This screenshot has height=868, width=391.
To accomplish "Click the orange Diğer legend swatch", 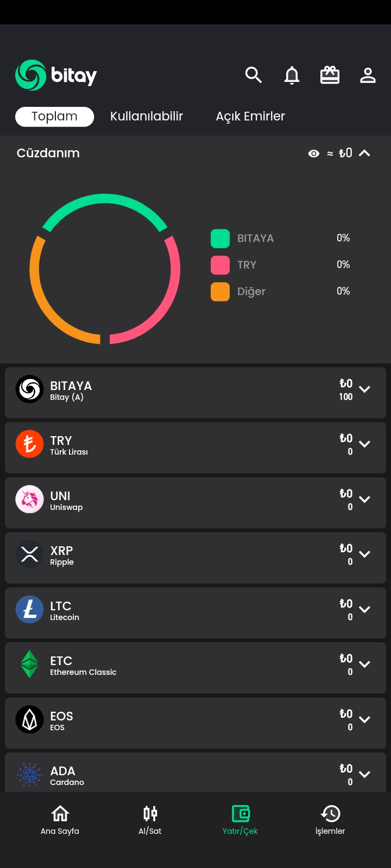I will tap(220, 291).
